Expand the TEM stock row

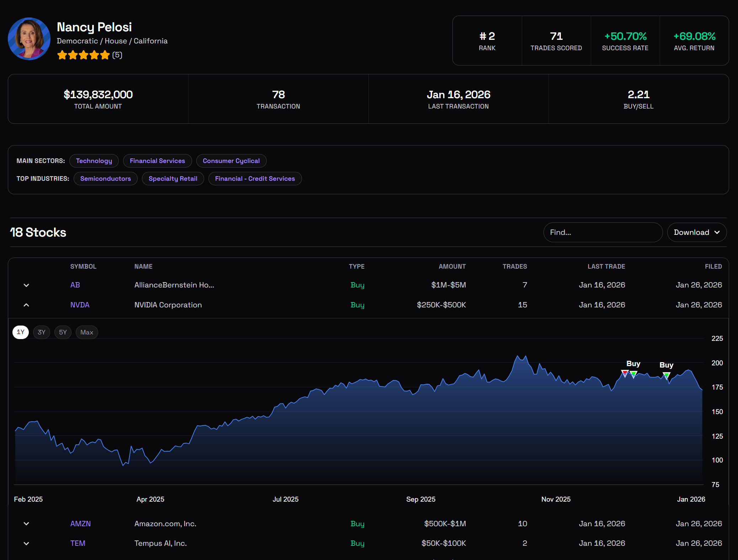coord(26,543)
